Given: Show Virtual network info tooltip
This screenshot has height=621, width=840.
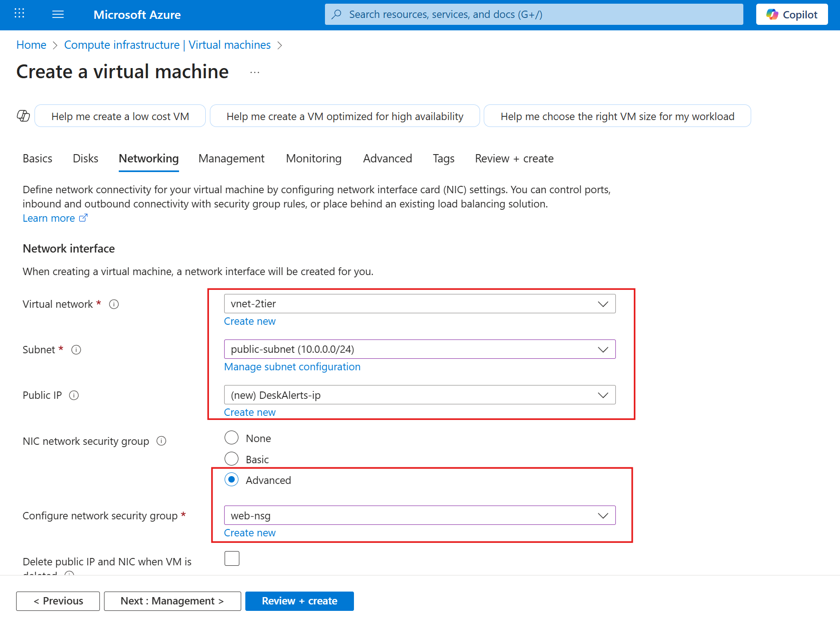Looking at the screenshot, I should tap(114, 304).
